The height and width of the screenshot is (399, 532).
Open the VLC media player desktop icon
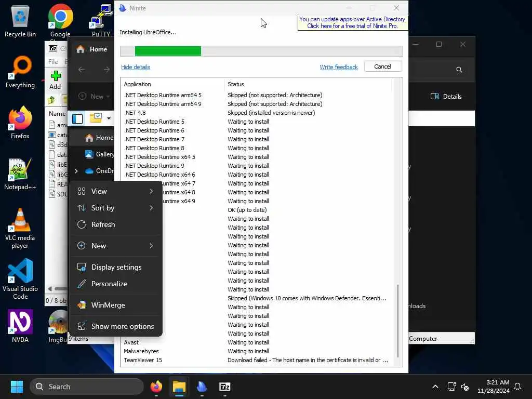coord(20,228)
